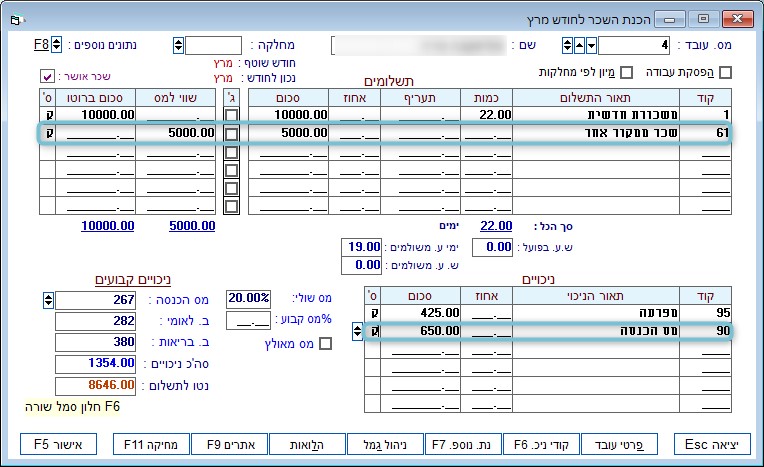Click ב. לאומי field showing 282
Screen dimensions: 764x467
click(96, 321)
